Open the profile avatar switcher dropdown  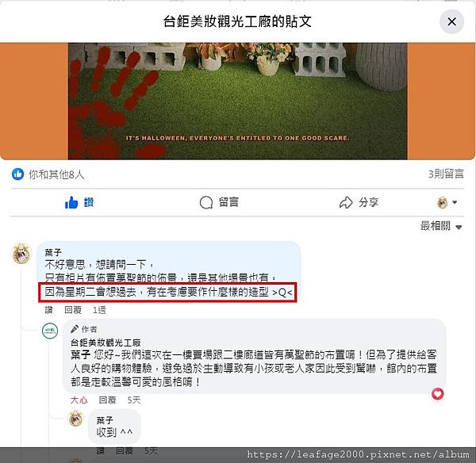tap(447, 202)
